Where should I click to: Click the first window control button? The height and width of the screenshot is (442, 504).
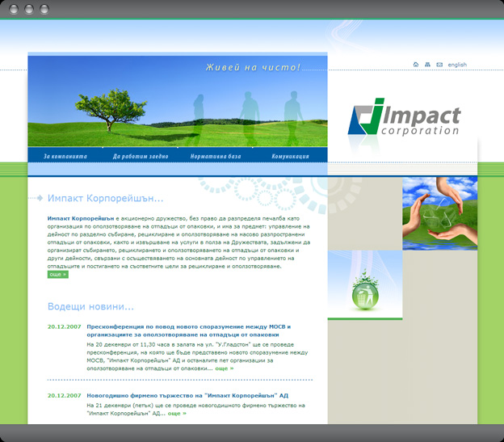(14, 9)
